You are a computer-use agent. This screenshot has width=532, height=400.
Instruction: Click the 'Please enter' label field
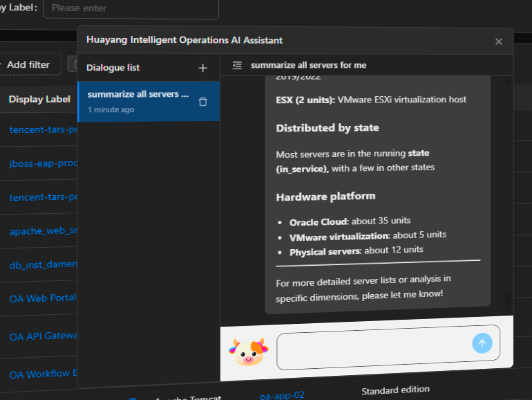click(x=131, y=8)
